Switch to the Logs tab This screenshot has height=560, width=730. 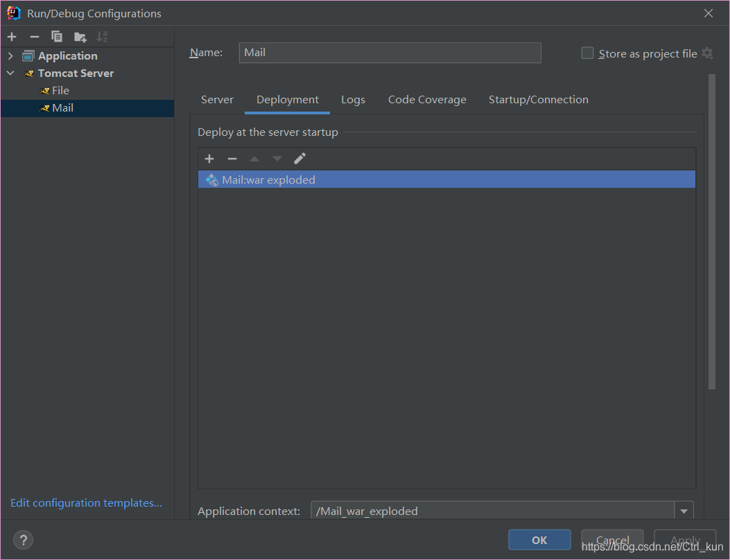tap(353, 100)
